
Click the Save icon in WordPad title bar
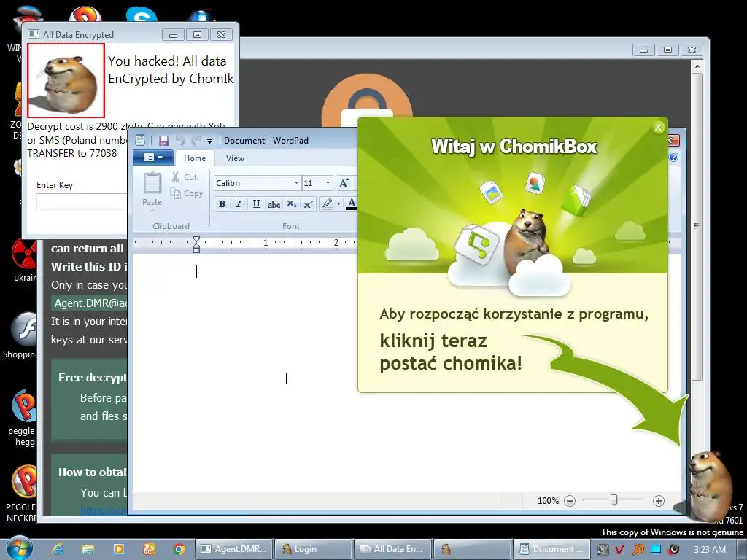(164, 141)
